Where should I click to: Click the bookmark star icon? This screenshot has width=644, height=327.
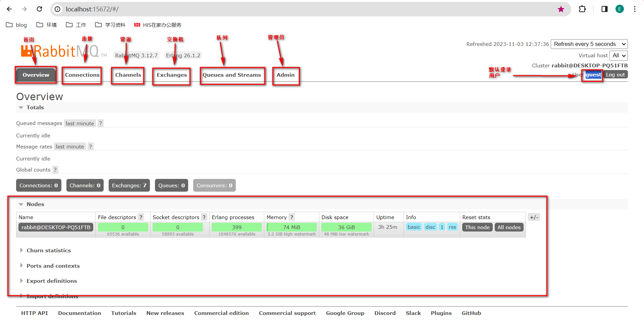561,9
